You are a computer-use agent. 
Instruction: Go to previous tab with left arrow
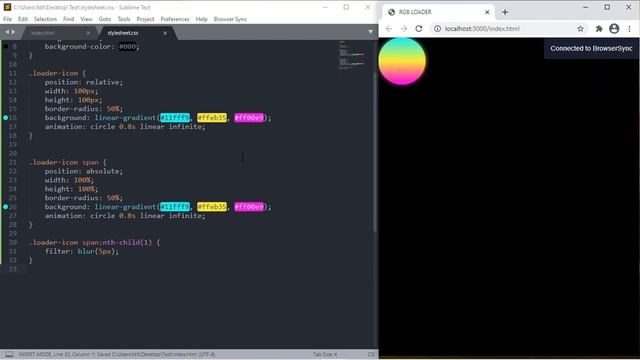7,32
